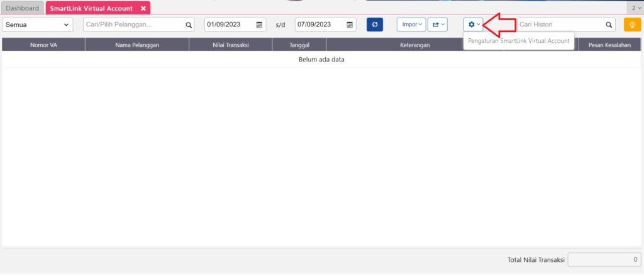Image resolution: width=644 pixels, height=277 pixels.
Task: Open the start date calendar picker
Action: (259, 24)
